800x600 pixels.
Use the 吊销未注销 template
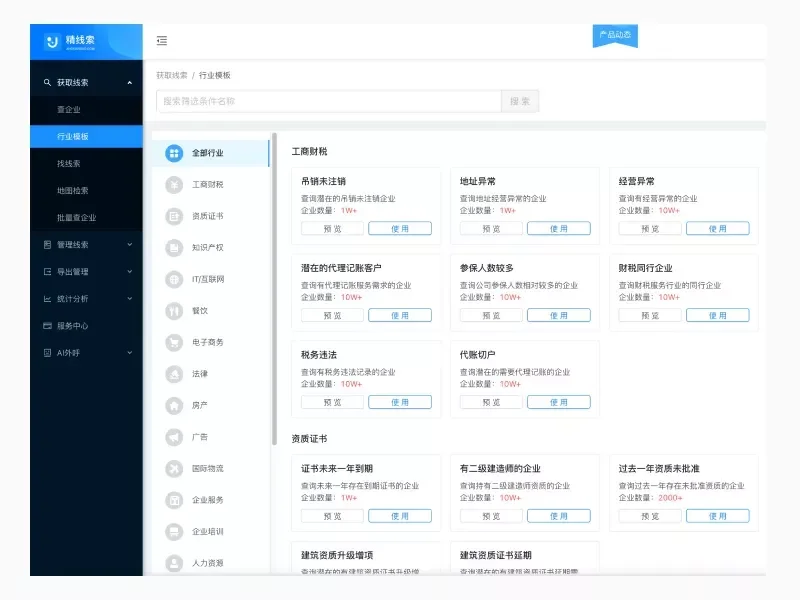(x=401, y=228)
